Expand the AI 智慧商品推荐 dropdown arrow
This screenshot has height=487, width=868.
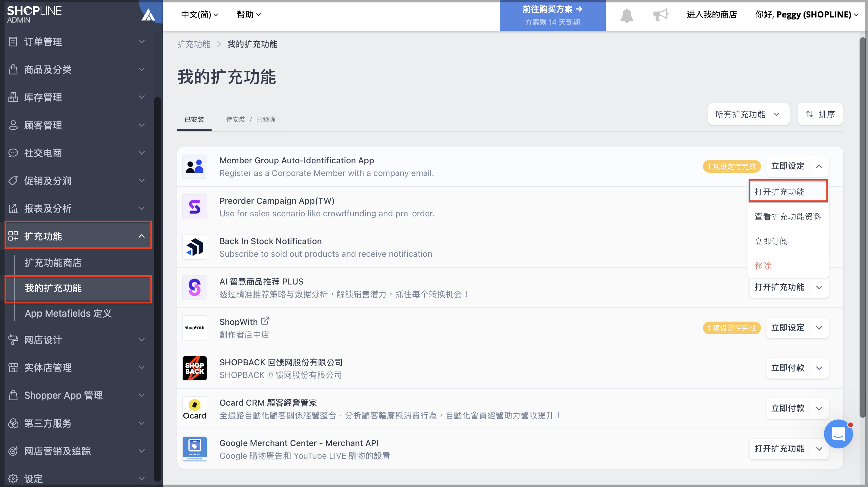(819, 287)
